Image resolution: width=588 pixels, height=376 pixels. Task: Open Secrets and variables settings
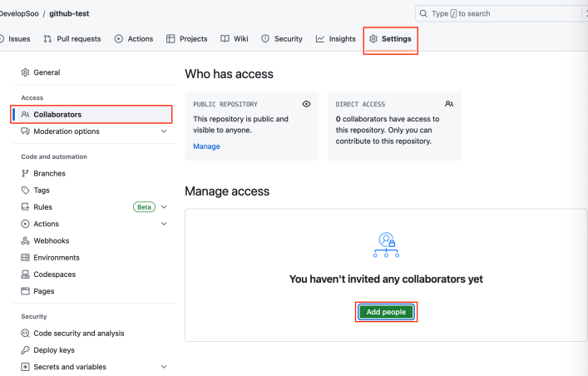click(x=94, y=367)
